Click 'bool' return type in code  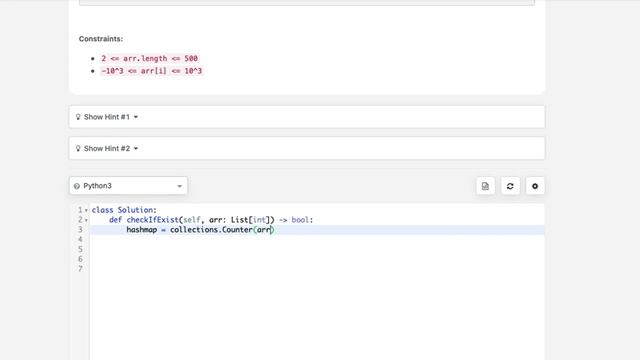(300, 220)
